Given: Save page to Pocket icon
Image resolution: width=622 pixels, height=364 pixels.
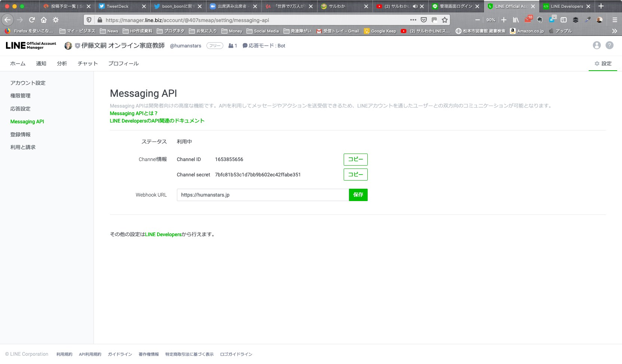Looking at the screenshot, I should click(x=424, y=20).
